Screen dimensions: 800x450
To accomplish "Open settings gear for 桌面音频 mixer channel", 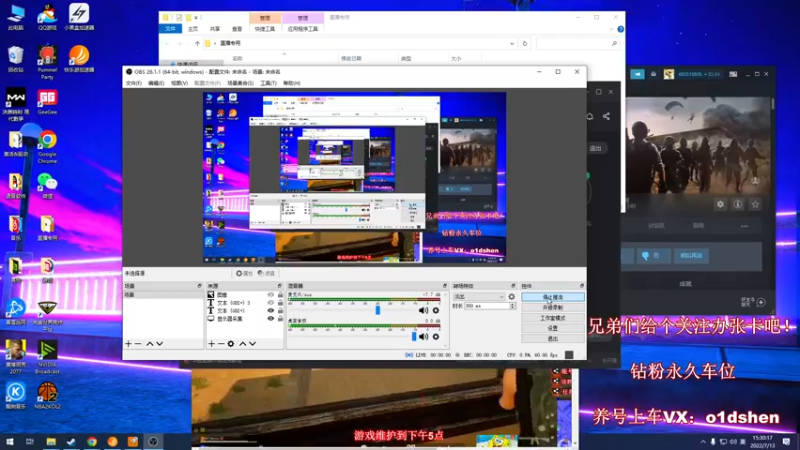I will click(x=436, y=337).
